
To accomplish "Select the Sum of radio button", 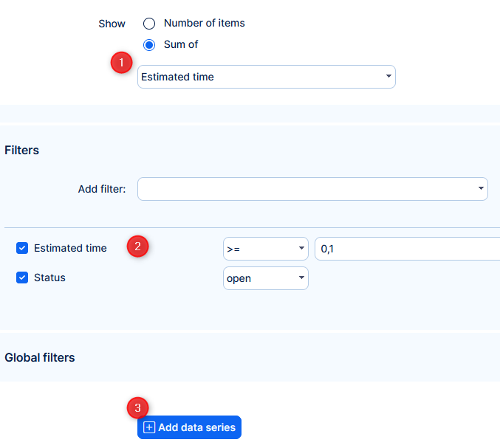I will pos(149,45).
